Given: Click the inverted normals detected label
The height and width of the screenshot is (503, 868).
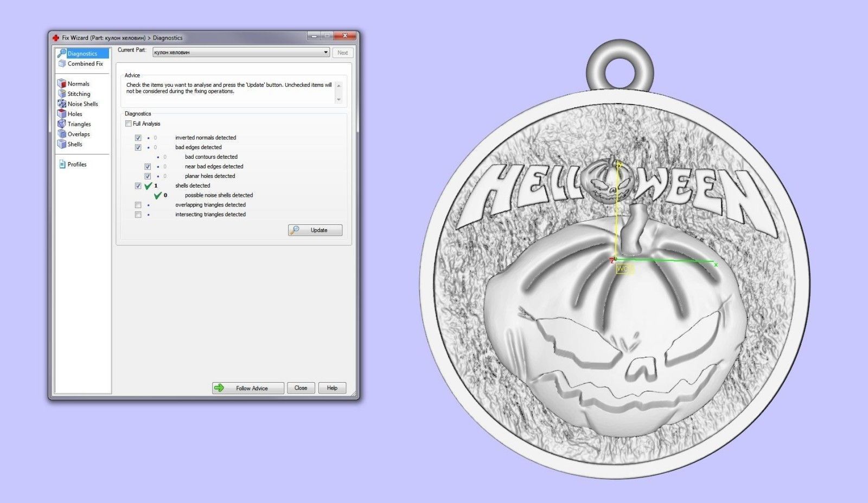Looking at the screenshot, I should tap(206, 138).
